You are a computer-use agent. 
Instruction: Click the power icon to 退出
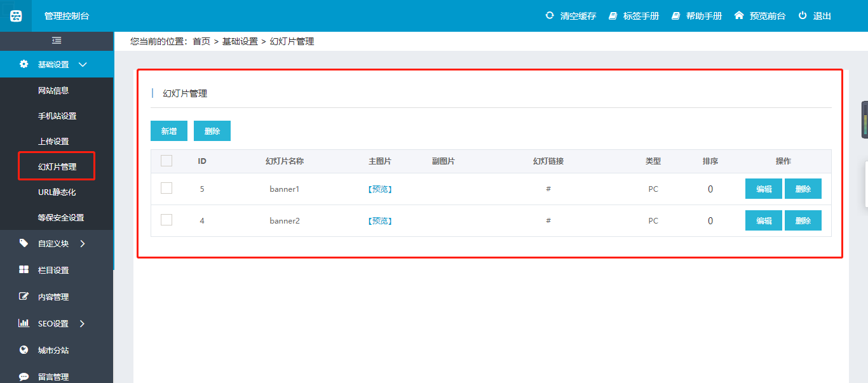point(803,15)
